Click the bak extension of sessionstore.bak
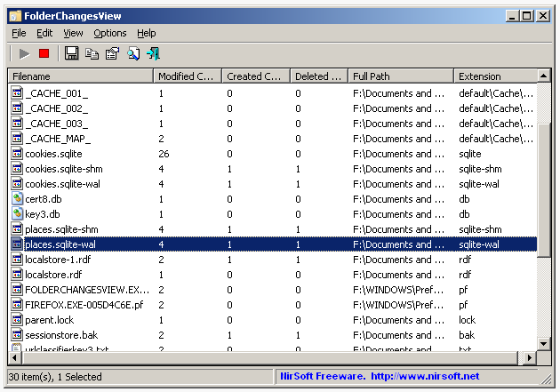 click(x=467, y=335)
